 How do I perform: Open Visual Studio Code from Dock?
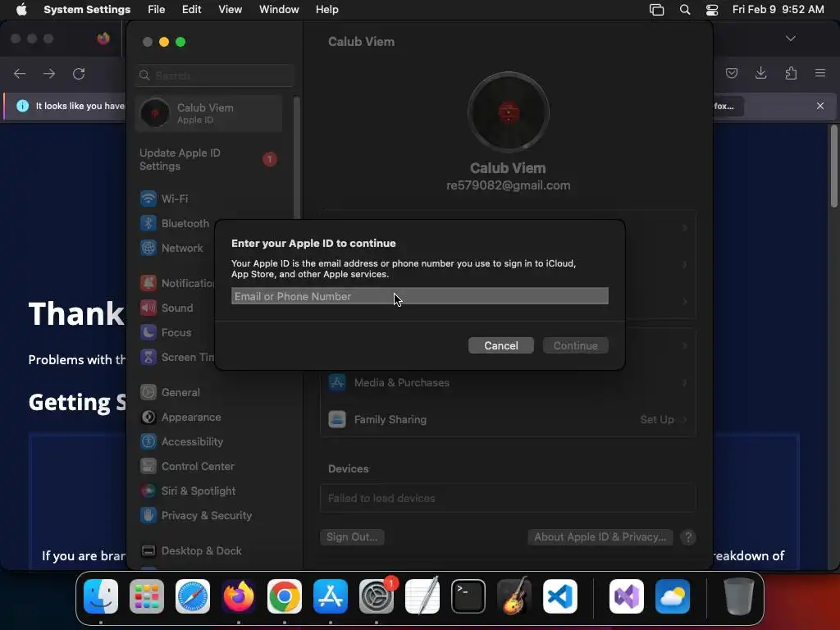tap(559, 596)
